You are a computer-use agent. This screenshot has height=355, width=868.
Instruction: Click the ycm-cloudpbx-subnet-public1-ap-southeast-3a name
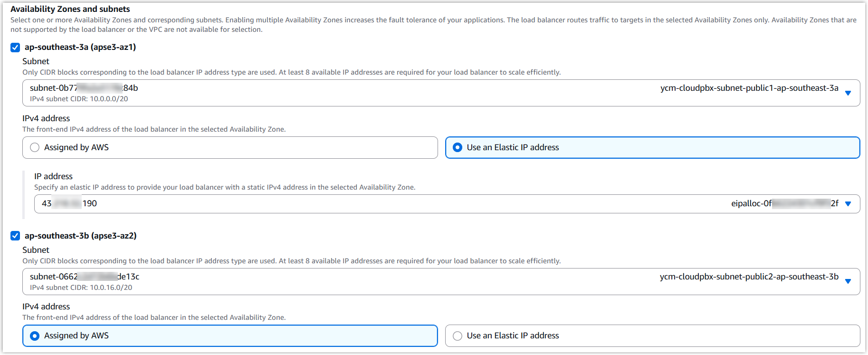[x=749, y=88]
